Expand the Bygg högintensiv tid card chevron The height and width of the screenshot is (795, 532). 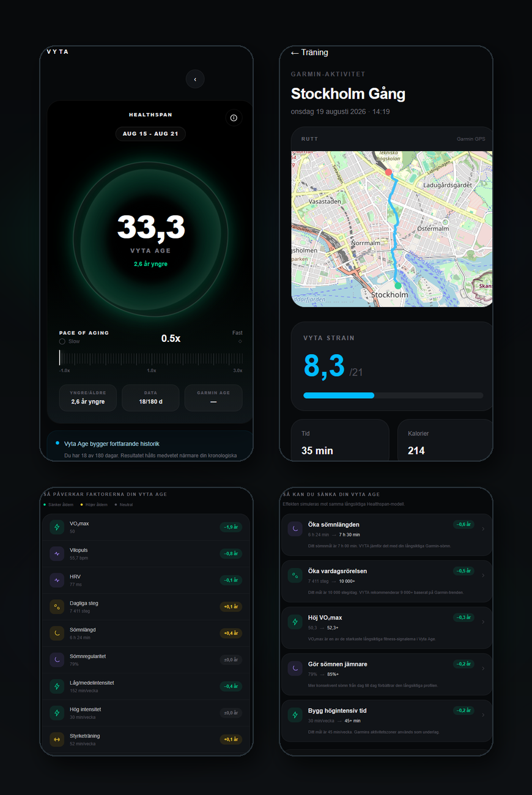point(483,715)
